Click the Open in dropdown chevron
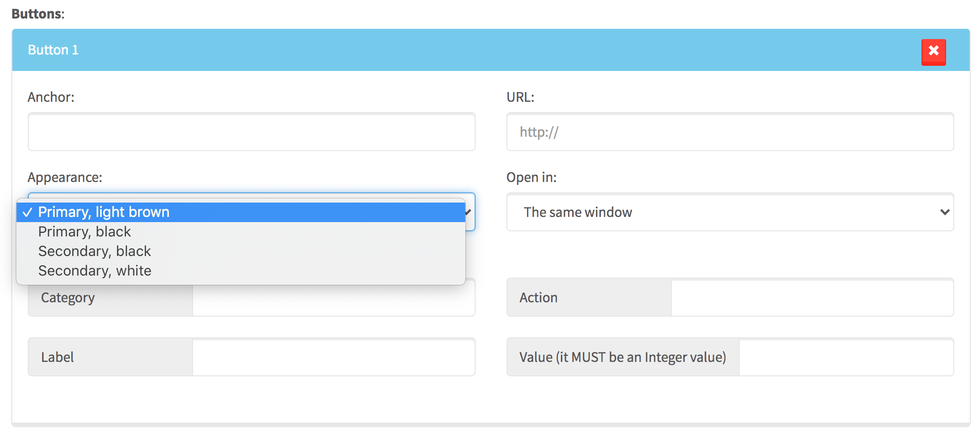Screen dimensions: 980x438 coord(945,212)
